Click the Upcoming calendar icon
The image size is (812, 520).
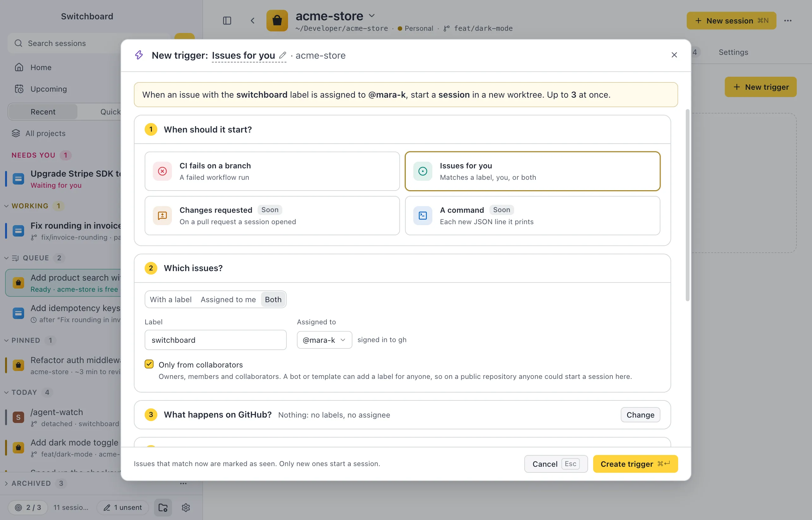click(19, 89)
